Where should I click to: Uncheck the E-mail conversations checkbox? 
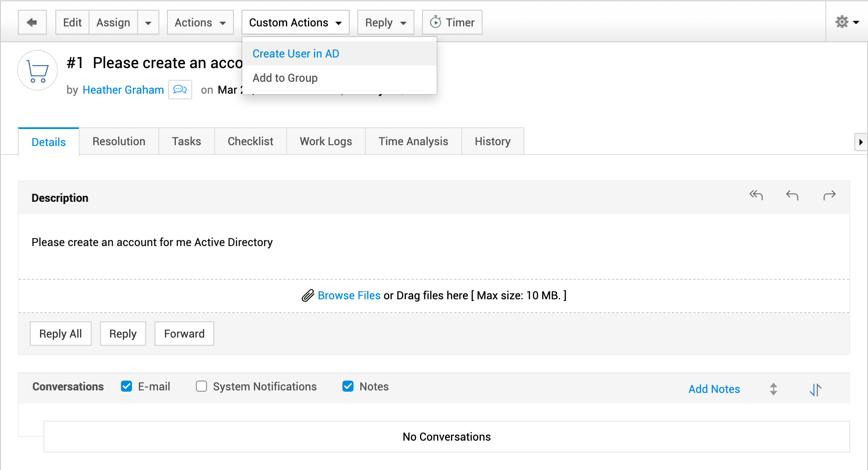[126, 386]
